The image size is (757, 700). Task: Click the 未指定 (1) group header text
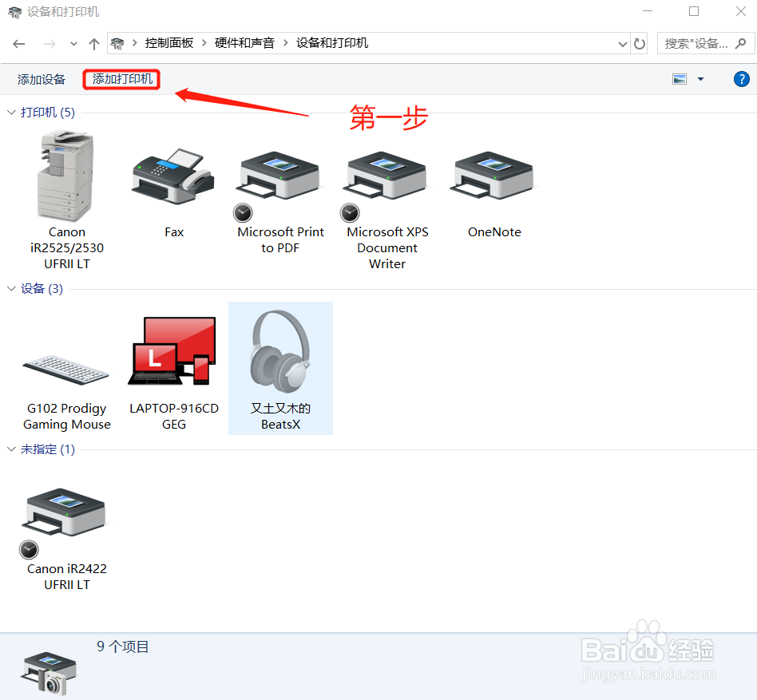tap(48, 449)
